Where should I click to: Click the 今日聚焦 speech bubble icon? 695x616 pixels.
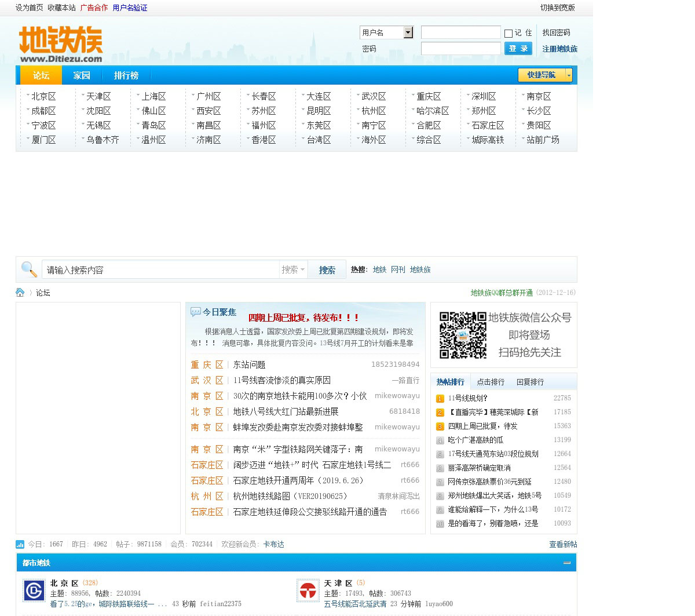(196, 312)
